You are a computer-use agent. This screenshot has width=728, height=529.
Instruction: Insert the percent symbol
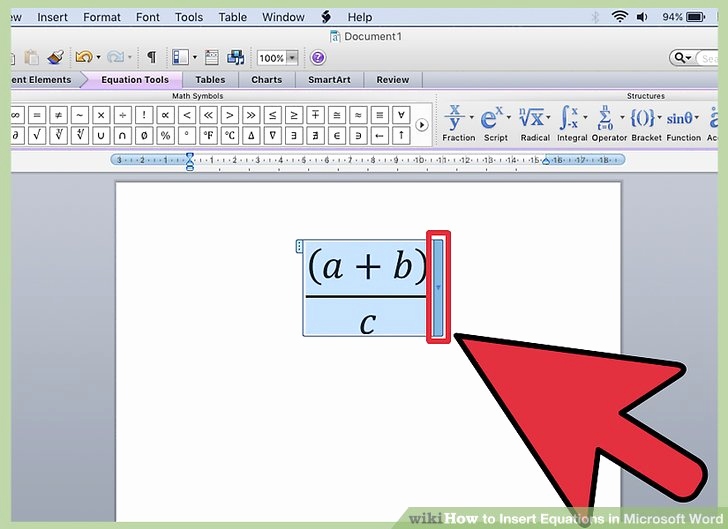pyautogui.click(x=165, y=136)
